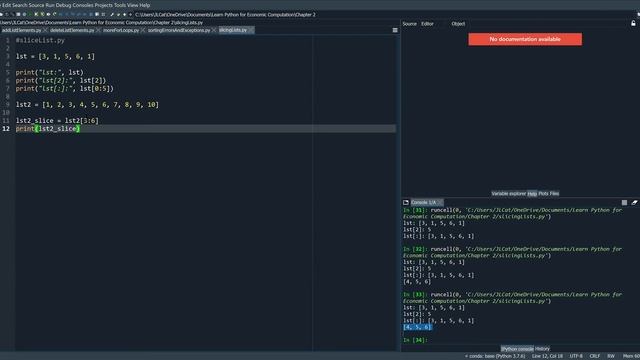Close the addListElements.py tab

coord(45,30)
